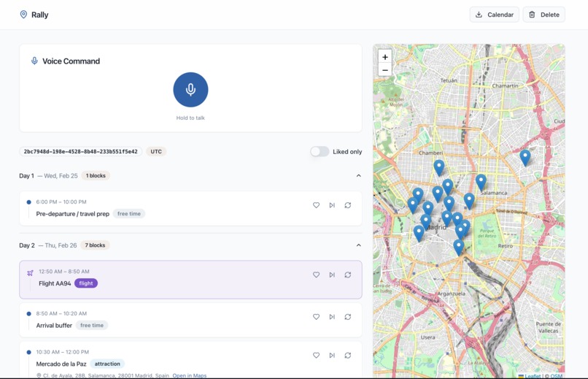Regenerate the Mercado de la Paz block

click(348, 355)
